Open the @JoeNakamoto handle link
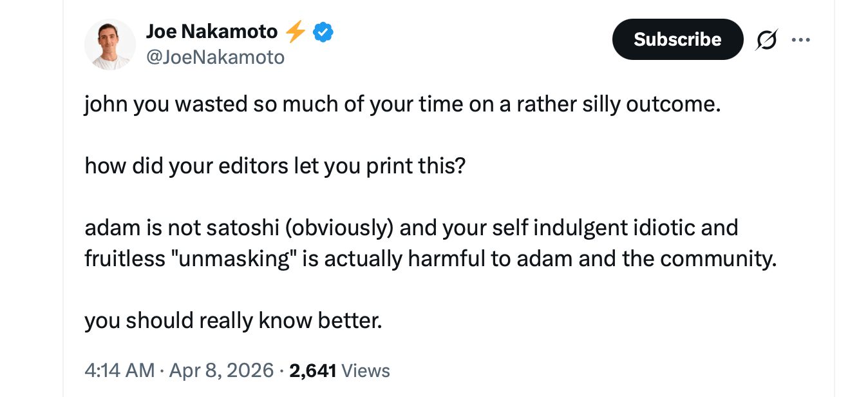The height and width of the screenshot is (397, 868). (215, 57)
